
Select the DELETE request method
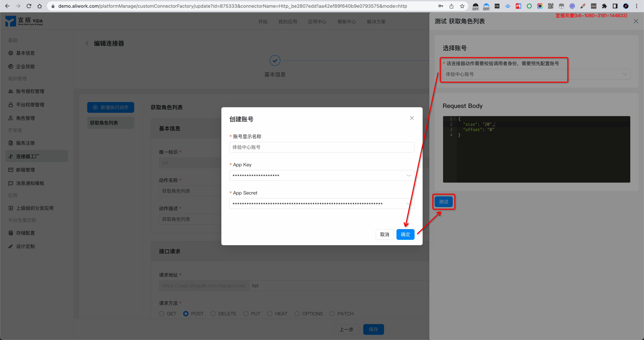[213, 313]
